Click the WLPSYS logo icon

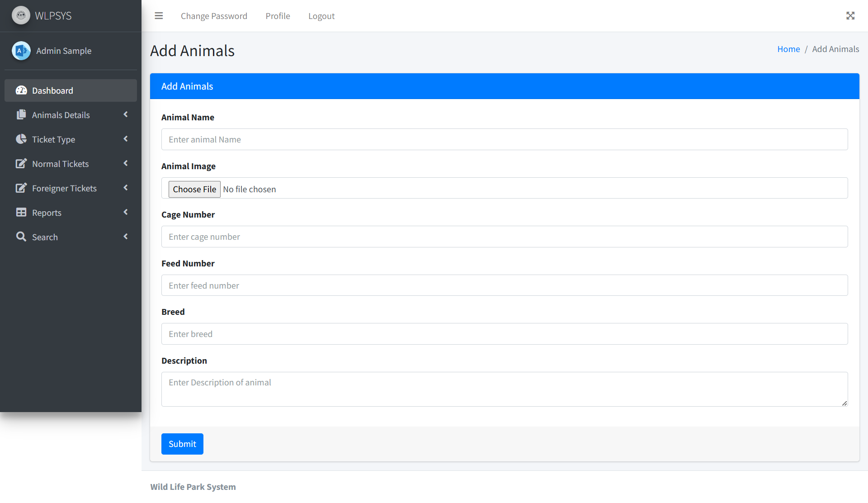click(x=21, y=15)
